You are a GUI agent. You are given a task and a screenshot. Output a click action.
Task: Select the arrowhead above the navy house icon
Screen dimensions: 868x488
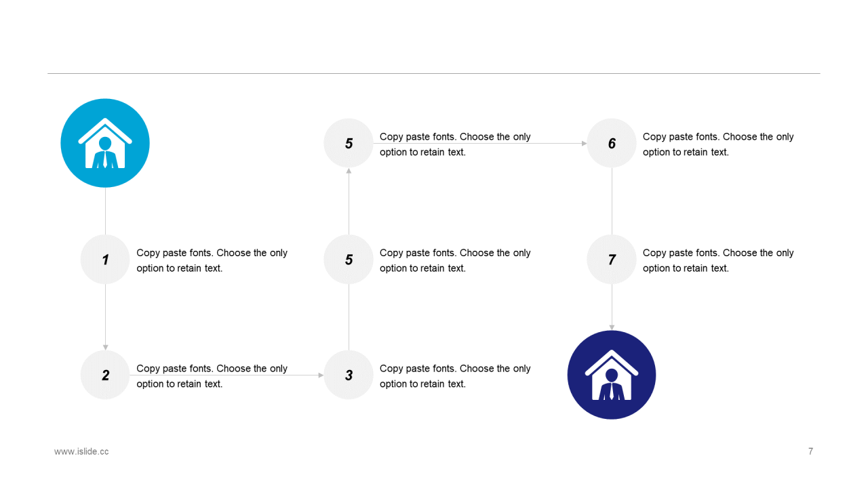point(612,327)
